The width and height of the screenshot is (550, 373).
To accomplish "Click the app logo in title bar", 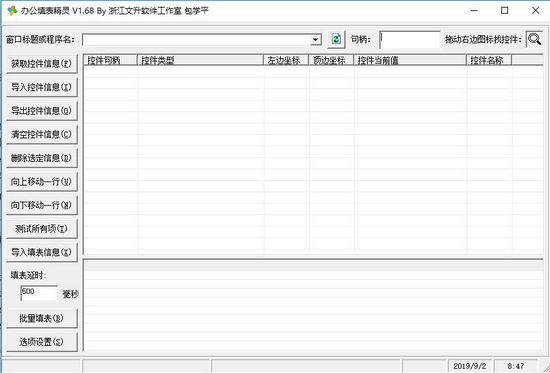I will pos(12,11).
